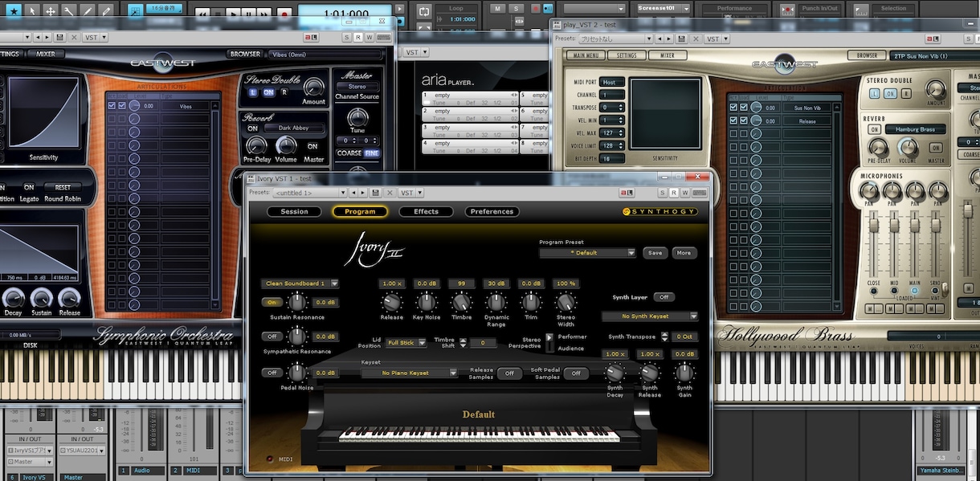Click the Stereo Double Amount knob in Hollywood Brass
The image size is (980, 481).
click(x=936, y=89)
